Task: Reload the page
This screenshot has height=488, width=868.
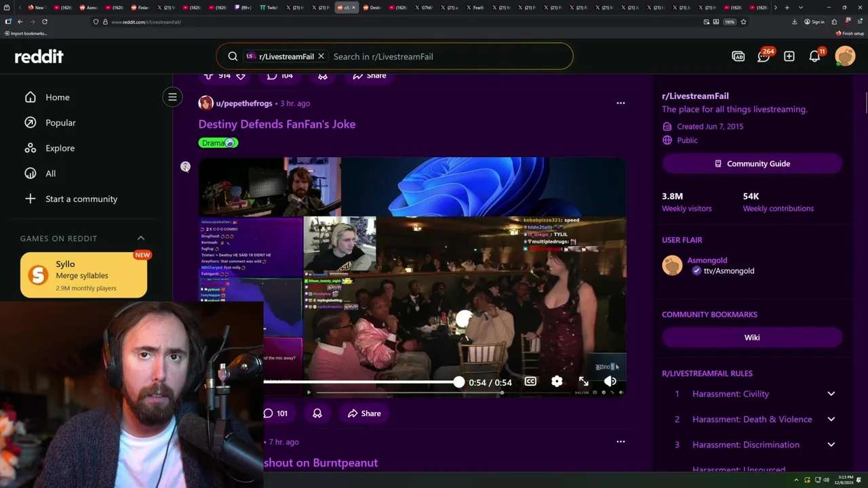Action: coord(45,22)
